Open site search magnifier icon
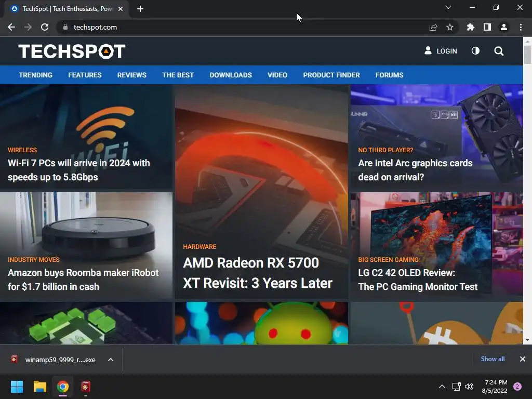Viewport: 532px width, 399px height. point(499,51)
